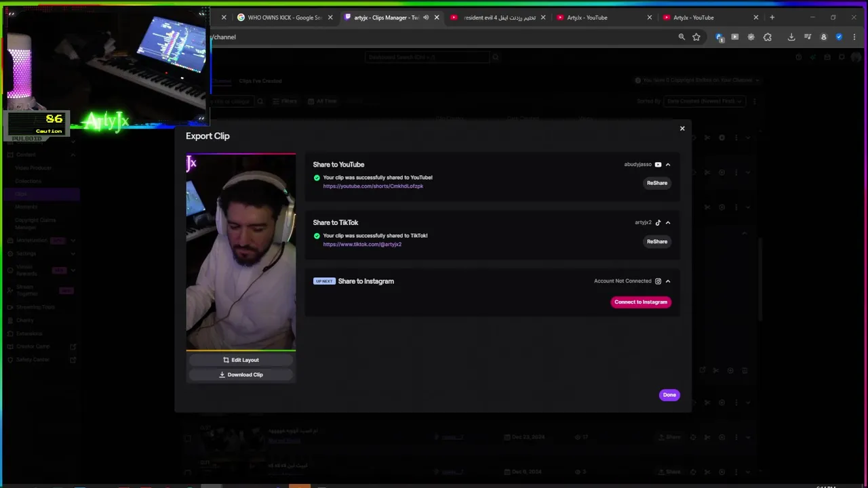Image resolution: width=868 pixels, height=488 pixels.
Task: Click the Account Not Connected label
Action: point(623,281)
